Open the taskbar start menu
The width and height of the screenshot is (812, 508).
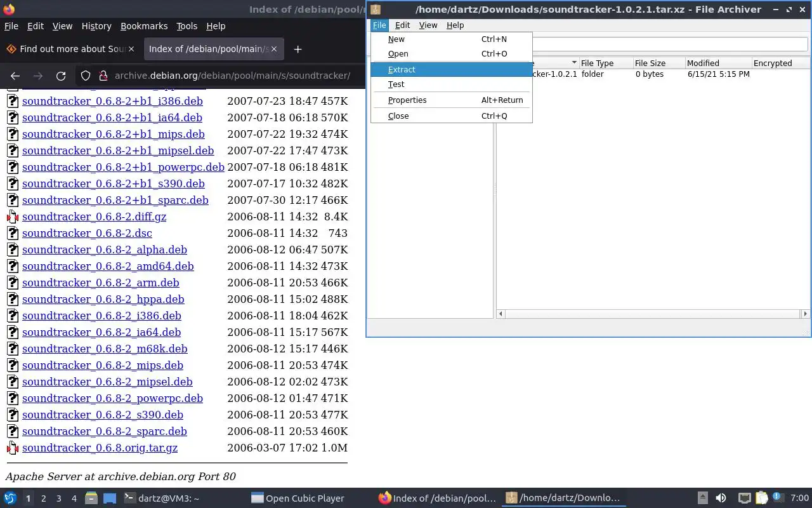10,498
